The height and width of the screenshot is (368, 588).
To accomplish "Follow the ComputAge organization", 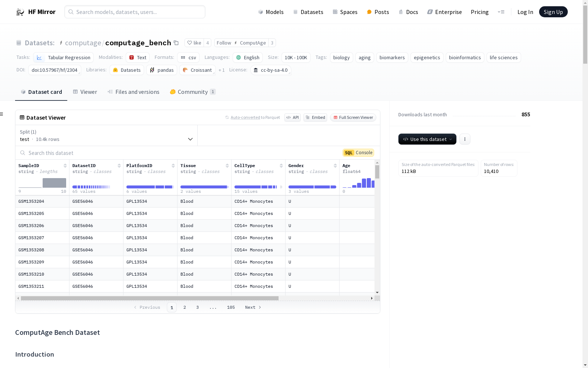I will click(241, 43).
